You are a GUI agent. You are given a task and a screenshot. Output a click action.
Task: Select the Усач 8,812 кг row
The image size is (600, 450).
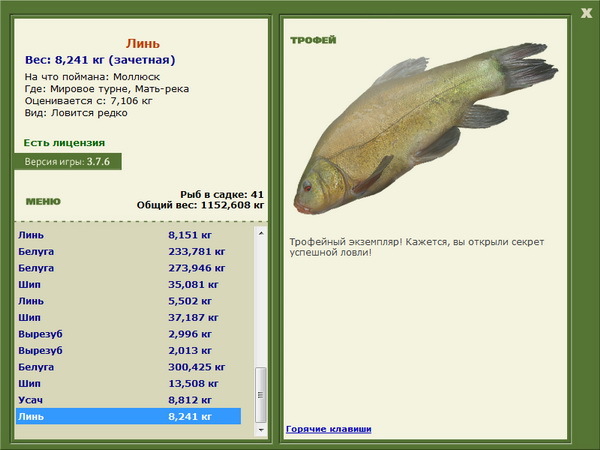[129, 400]
